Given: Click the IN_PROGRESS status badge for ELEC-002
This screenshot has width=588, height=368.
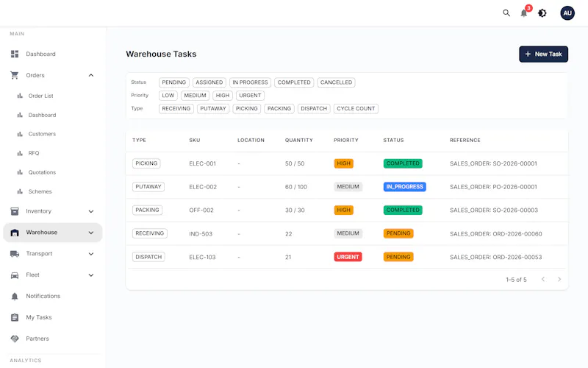Looking at the screenshot, I should pos(405,187).
